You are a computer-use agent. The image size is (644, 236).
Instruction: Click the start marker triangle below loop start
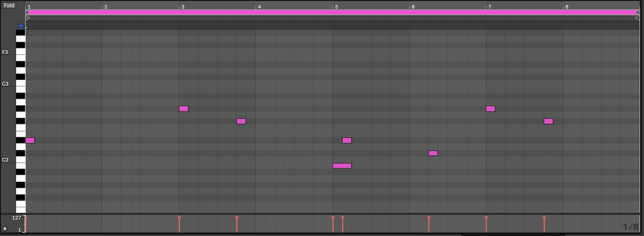(27, 18)
